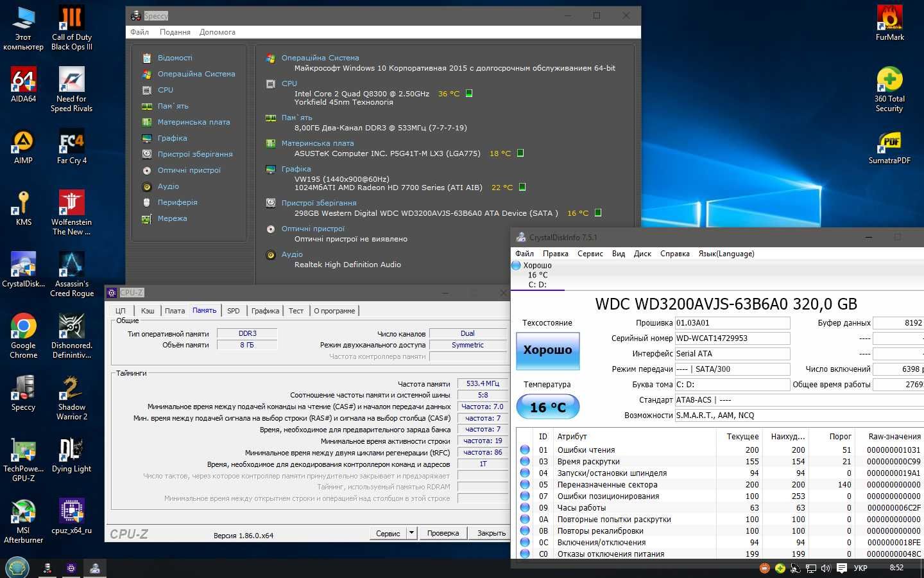Switch to Графика tab in CPU-Z
This screenshot has width=924, height=578.
point(265,311)
